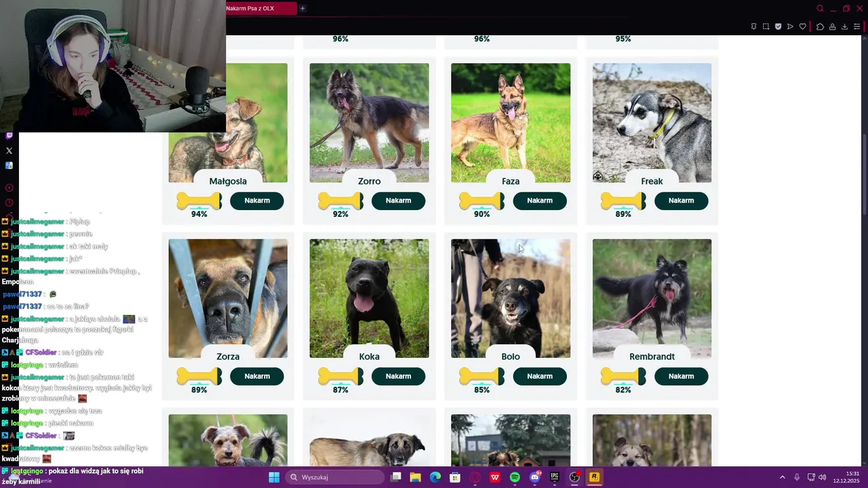This screenshot has width=868, height=488.
Task: Switch to OBS Studio in taskbar
Action: tap(574, 477)
